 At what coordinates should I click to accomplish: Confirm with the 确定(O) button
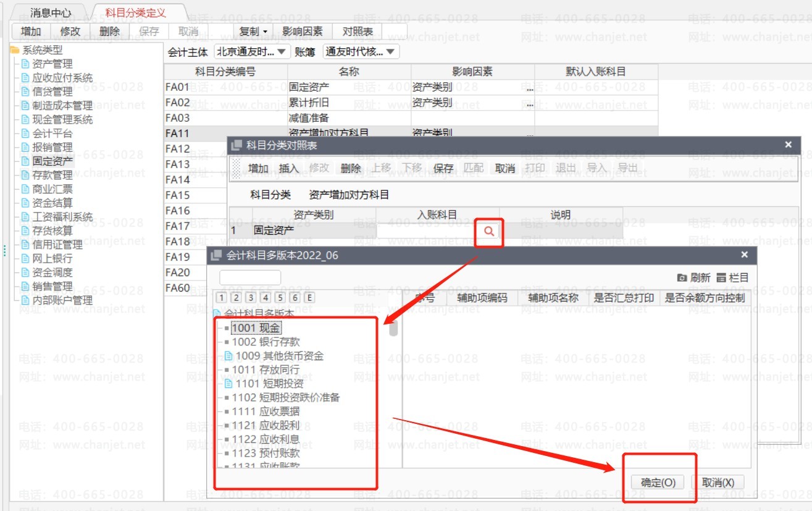click(658, 483)
